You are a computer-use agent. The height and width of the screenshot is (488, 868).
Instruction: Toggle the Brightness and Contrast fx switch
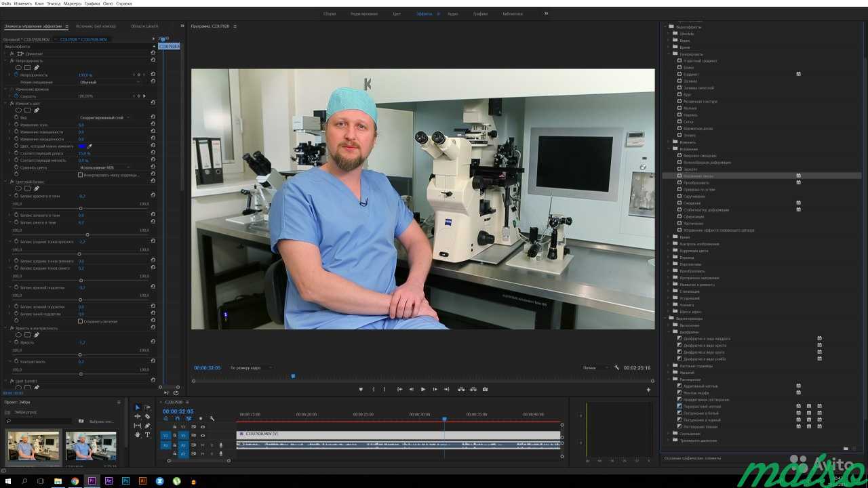pos(12,328)
